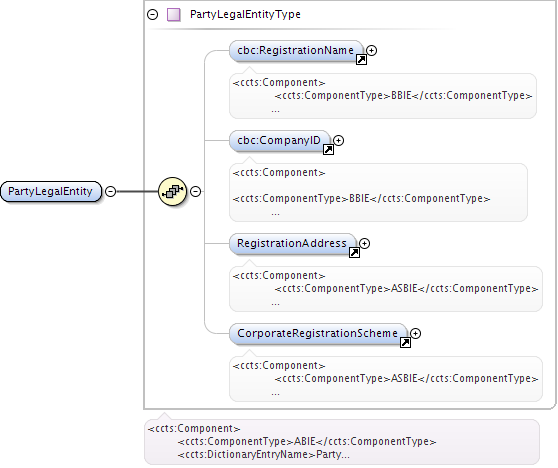Viewport: 558px width, 468px height.
Task: Select the PartyLegalEntity element node
Action: click(51, 191)
